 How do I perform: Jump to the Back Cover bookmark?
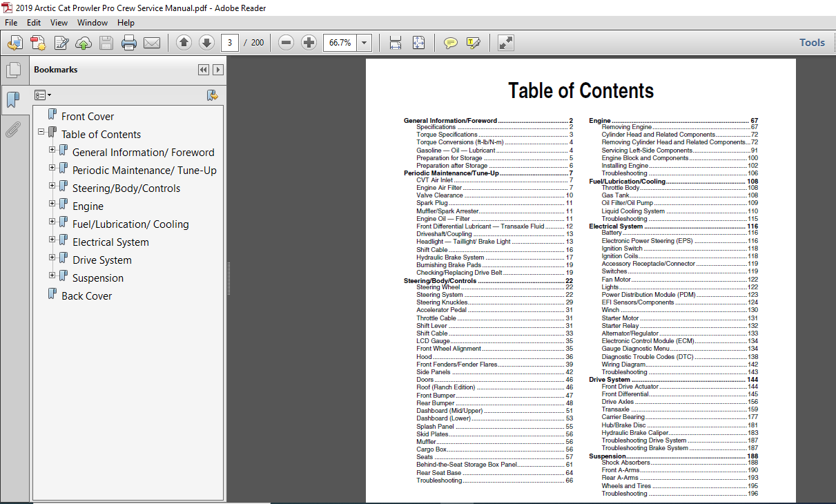(86, 296)
